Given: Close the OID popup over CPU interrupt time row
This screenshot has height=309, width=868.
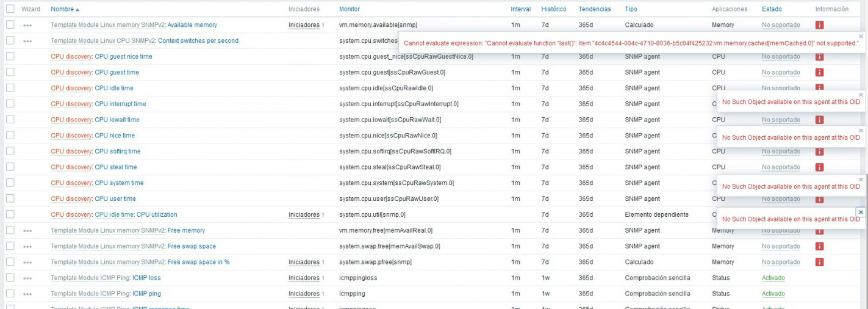Looking at the screenshot, I should (861, 95).
